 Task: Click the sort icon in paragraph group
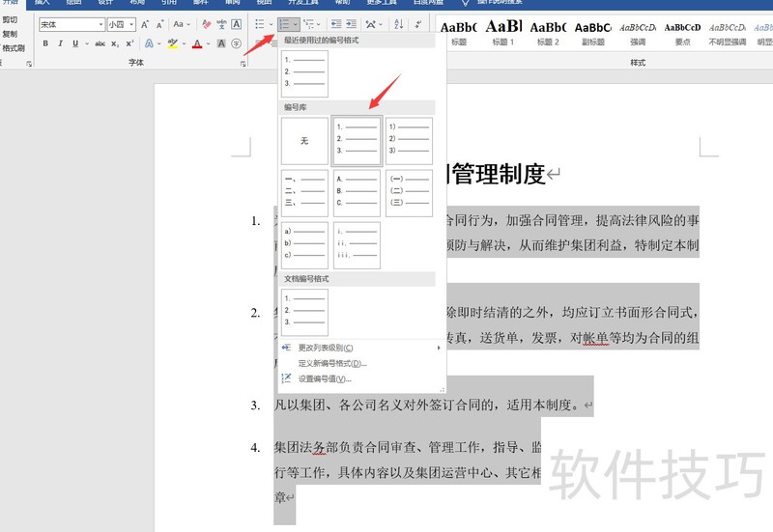point(399,24)
